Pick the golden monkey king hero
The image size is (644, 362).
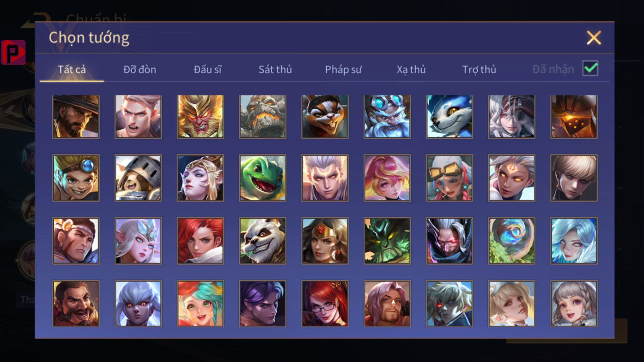200,116
